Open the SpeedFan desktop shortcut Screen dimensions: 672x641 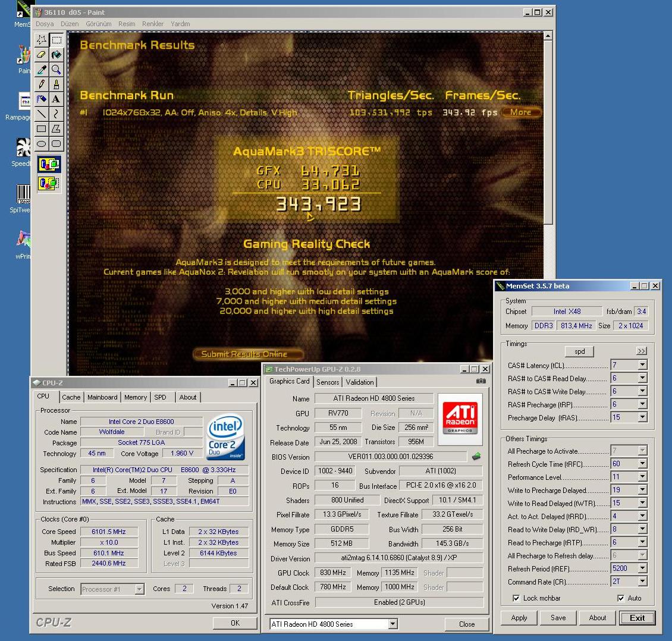click(22, 152)
